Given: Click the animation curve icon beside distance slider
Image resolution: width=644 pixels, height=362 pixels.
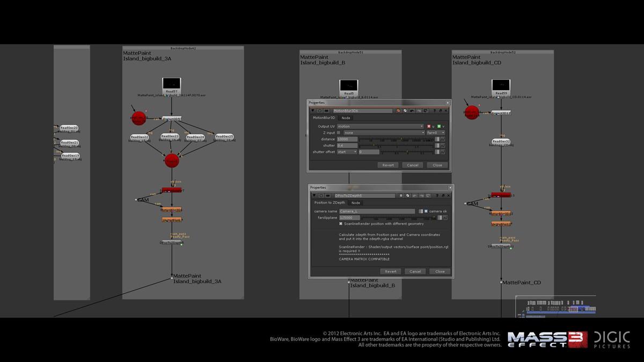Looking at the screenshot, I should 443,139.
